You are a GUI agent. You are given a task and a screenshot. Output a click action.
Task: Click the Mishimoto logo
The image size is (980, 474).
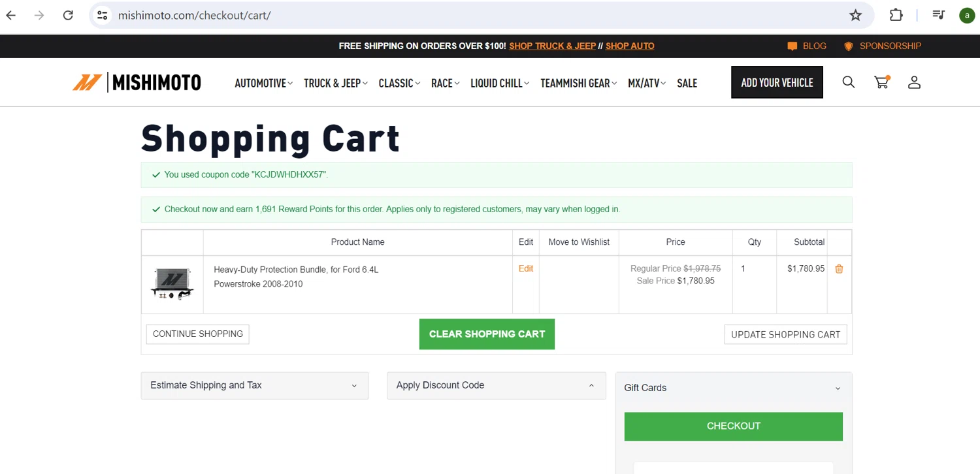pos(137,82)
